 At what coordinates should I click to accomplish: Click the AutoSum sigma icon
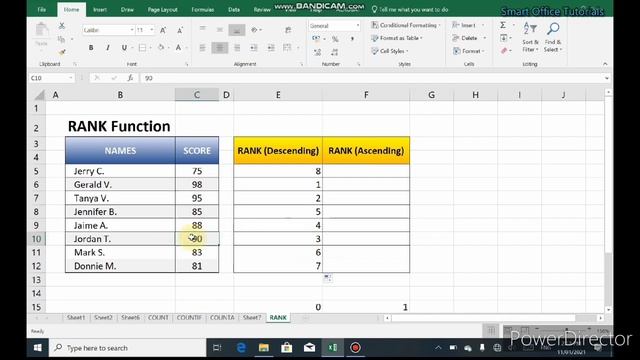pos(503,25)
